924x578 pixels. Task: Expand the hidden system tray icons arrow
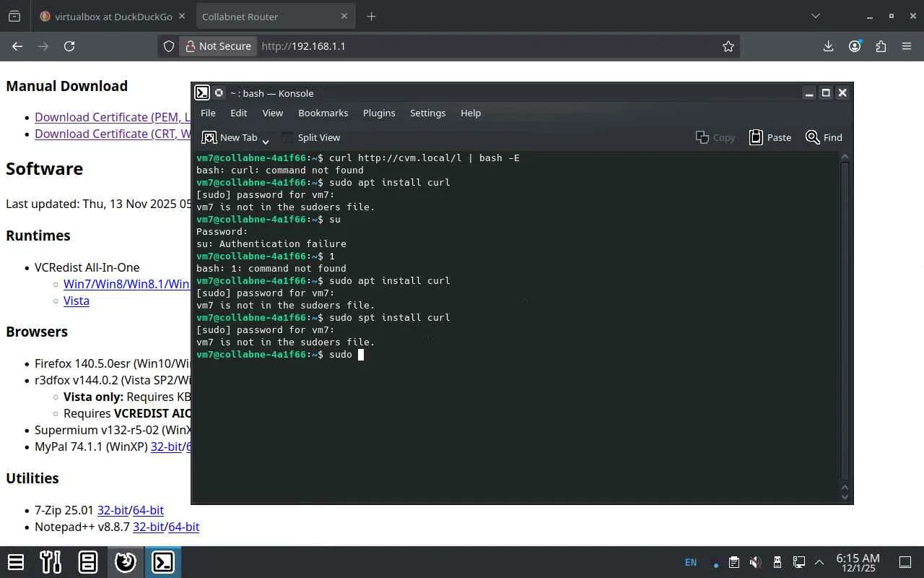point(819,562)
